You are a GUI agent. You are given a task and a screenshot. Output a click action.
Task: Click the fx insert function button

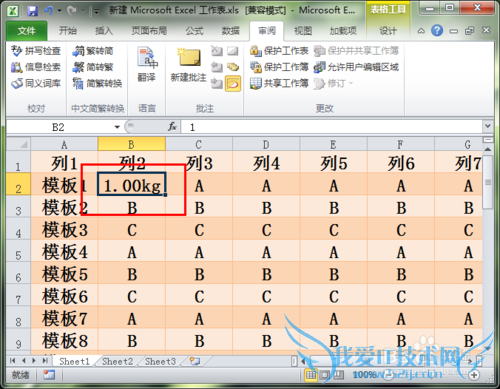[x=172, y=127]
